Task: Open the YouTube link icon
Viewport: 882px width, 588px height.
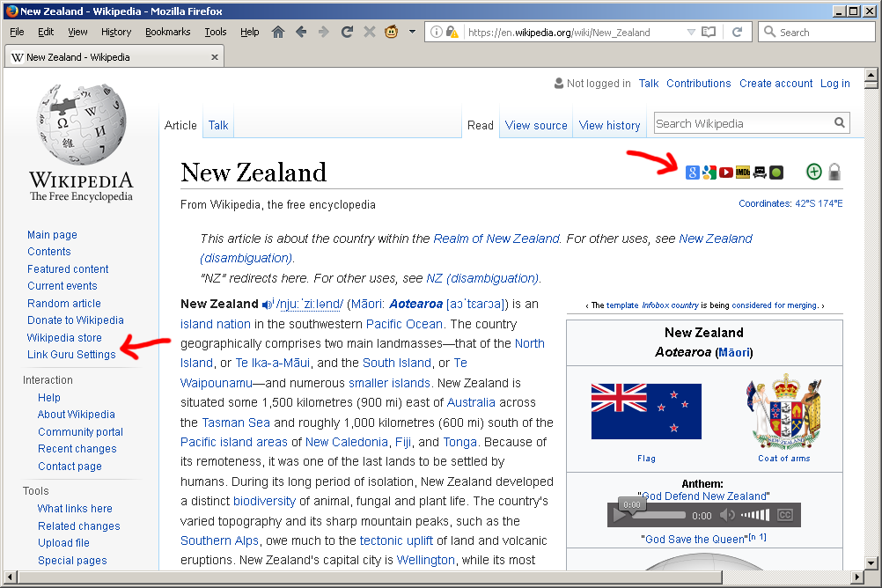Action: pyautogui.click(x=726, y=173)
